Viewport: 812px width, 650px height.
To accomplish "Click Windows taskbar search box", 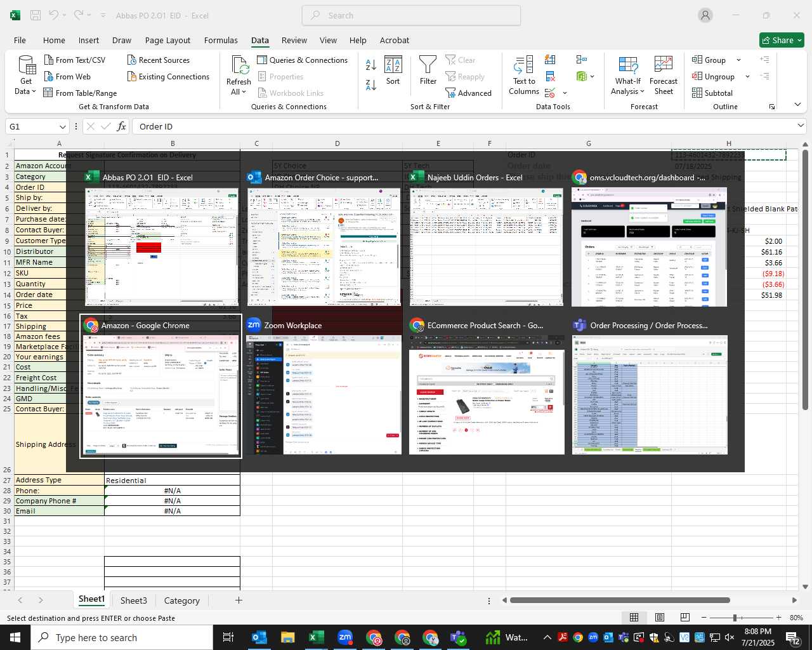I will (122, 637).
